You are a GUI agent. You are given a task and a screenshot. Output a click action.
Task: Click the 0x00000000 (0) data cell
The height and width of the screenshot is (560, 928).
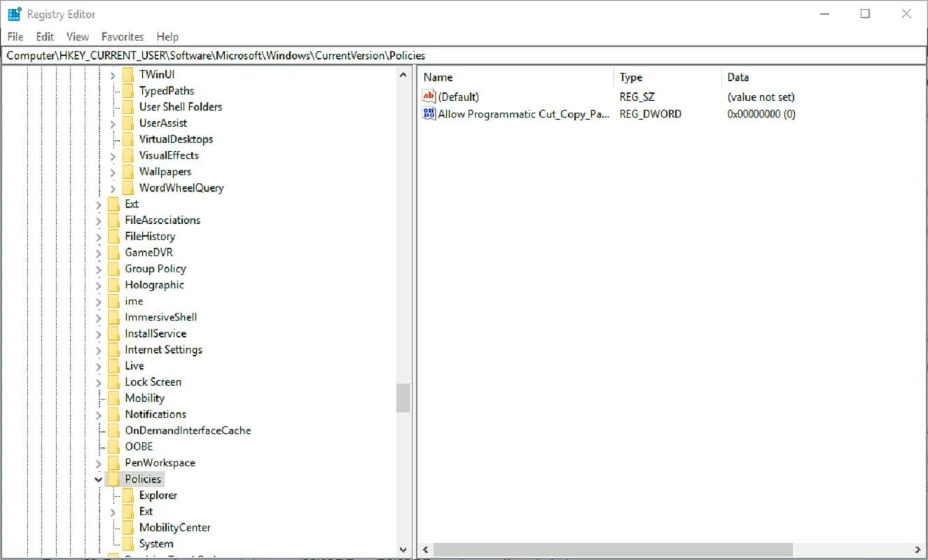point(761,113)
